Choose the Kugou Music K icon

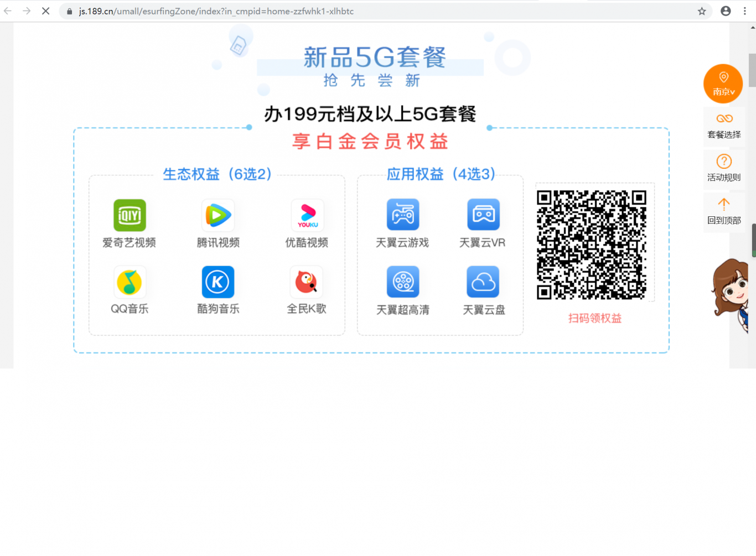(218, 282)
